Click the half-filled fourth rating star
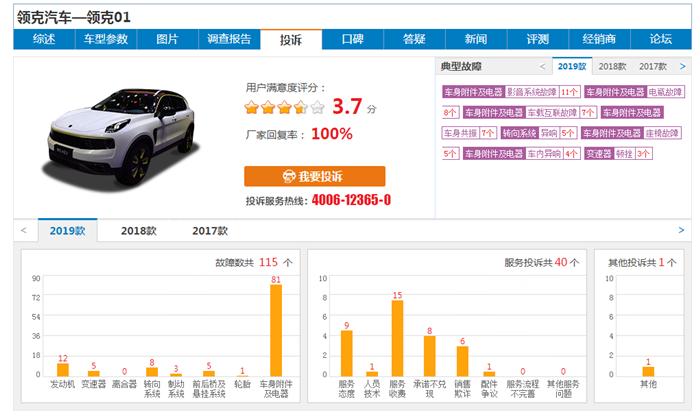Image resolution: width=700 pixels, height=416 pixels. pyautogui.click(x=301, y=108)
